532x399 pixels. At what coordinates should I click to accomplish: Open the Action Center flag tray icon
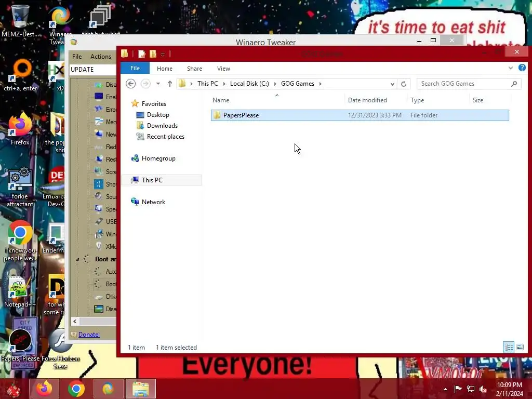tap(458, 389)
